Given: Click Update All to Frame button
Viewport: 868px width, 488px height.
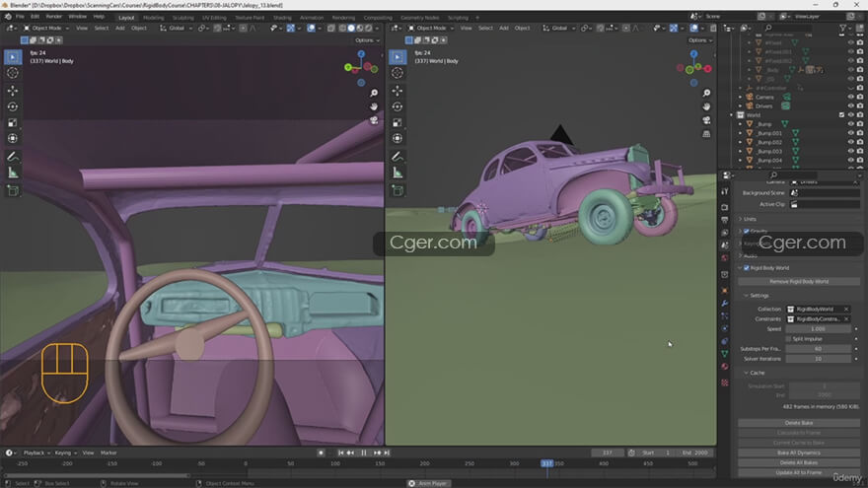Looking at the screenshot, I should pos(799,472).
